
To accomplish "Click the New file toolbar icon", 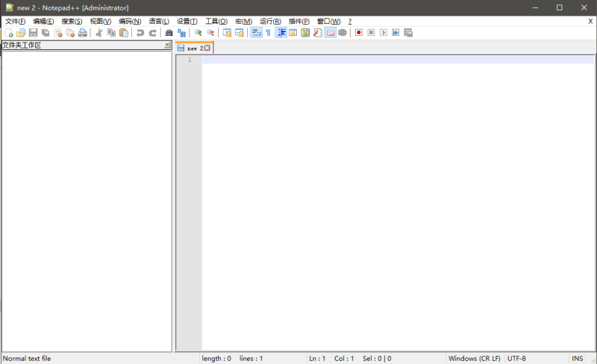I will pyautogui.click(x=9, y=33).
